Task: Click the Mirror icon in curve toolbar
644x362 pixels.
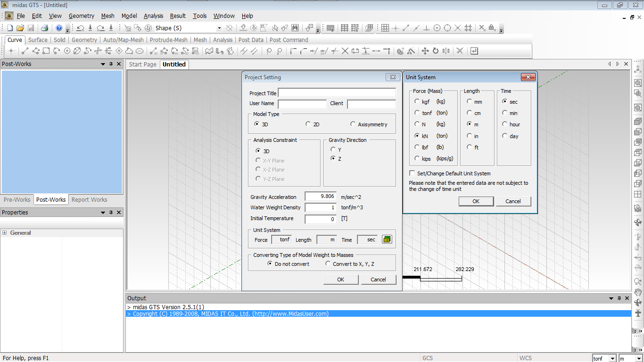Action: (x=446, y=51)
